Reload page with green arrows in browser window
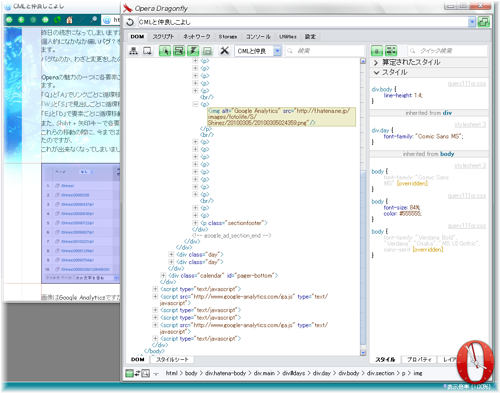 coord(57,20)
